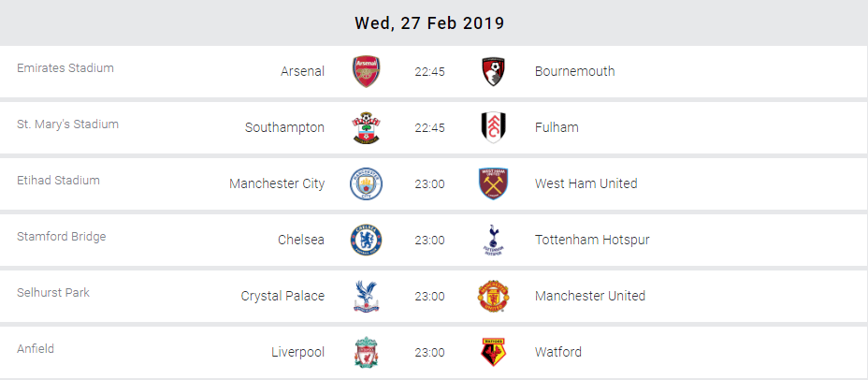Click the Southampton club crest

tap(366, 127)
